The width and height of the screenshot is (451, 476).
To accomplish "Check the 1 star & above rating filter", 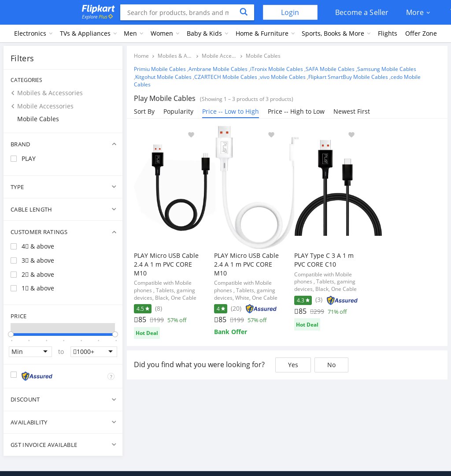I will point(14,288).
